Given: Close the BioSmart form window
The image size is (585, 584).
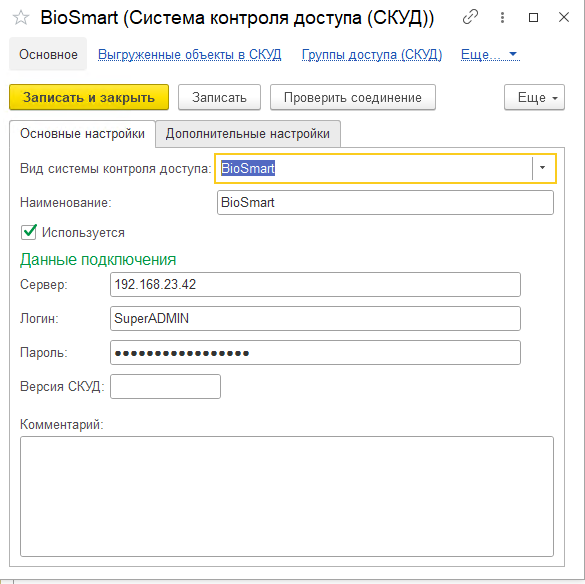Looking at the screenshot, I should point(564,17).
